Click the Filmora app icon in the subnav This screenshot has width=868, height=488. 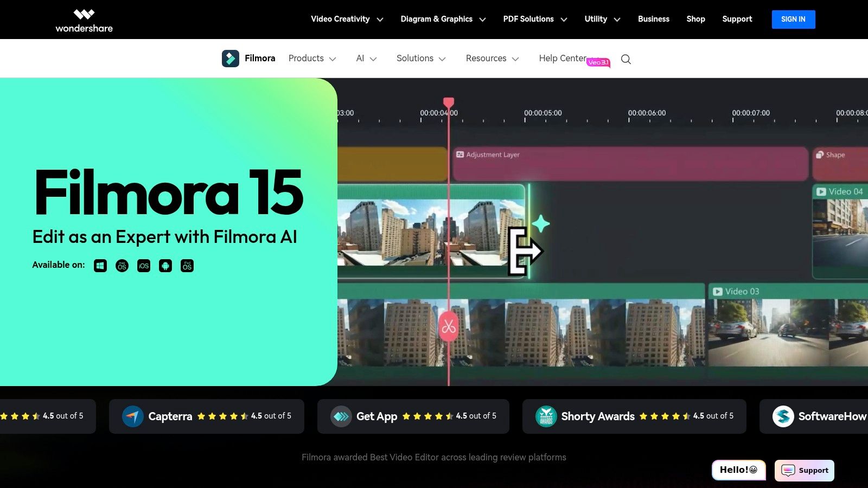coord(231,58)
